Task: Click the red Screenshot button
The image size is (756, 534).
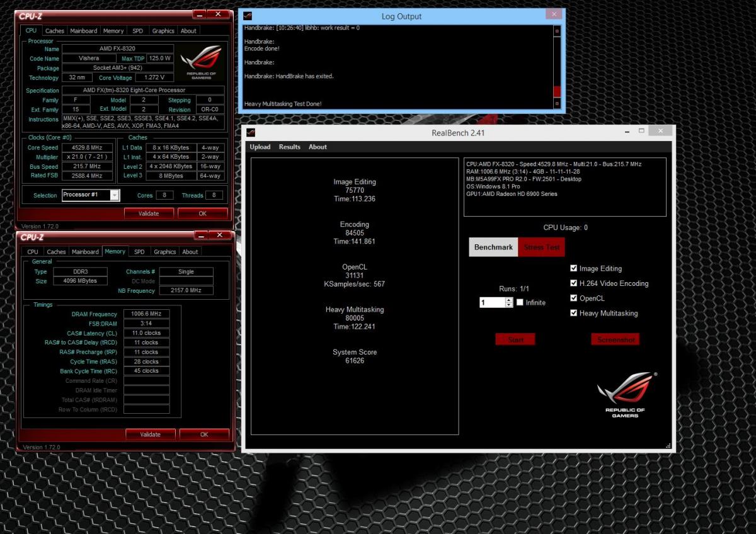Action: pos(616,339)
